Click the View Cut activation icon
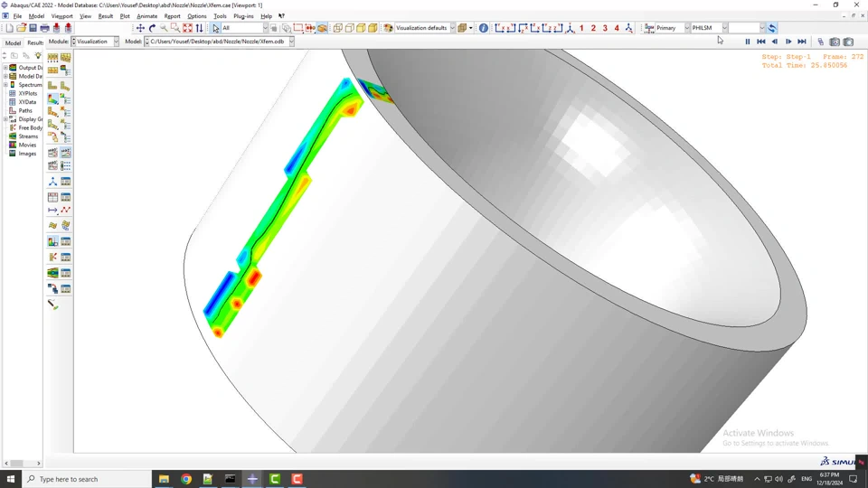Screen dimensions: 868x488 click(52, 242)
